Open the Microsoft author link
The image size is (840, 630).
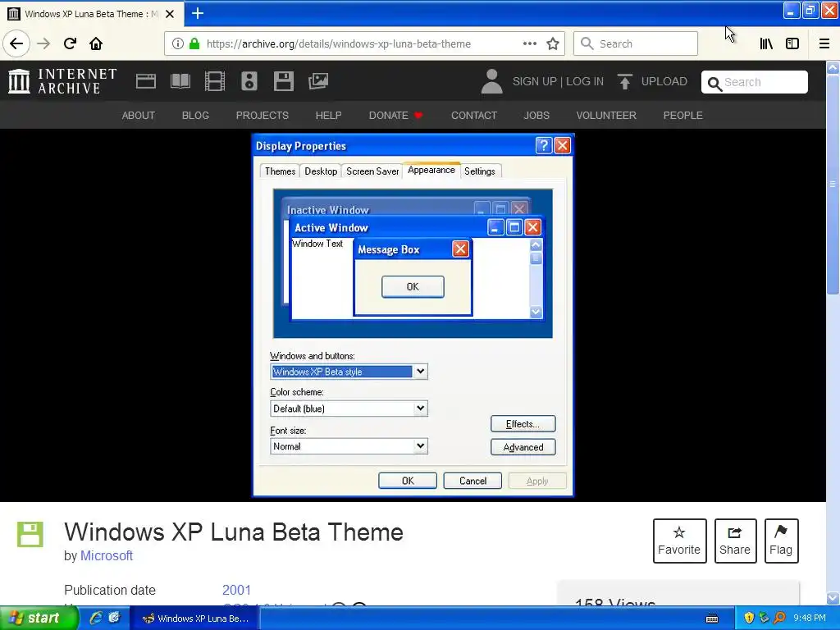pos(107,555)
